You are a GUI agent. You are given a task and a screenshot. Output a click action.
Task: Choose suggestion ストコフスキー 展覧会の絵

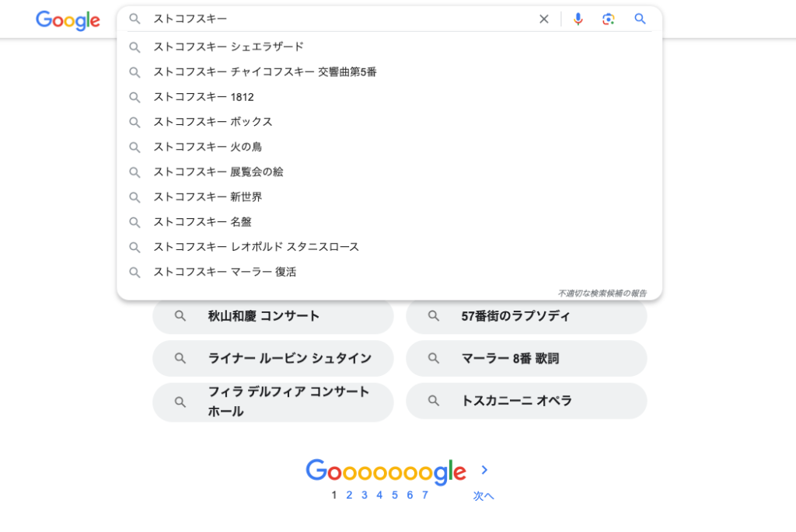[218, 172]
